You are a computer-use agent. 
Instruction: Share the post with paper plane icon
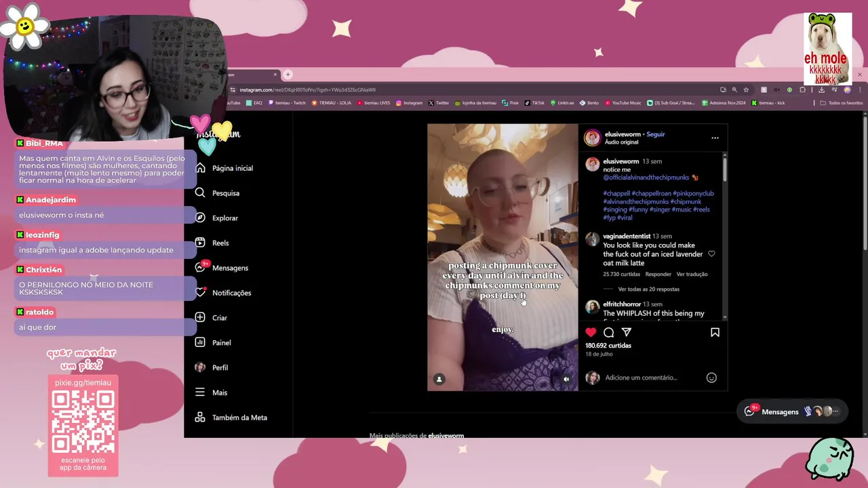(627, 332)
